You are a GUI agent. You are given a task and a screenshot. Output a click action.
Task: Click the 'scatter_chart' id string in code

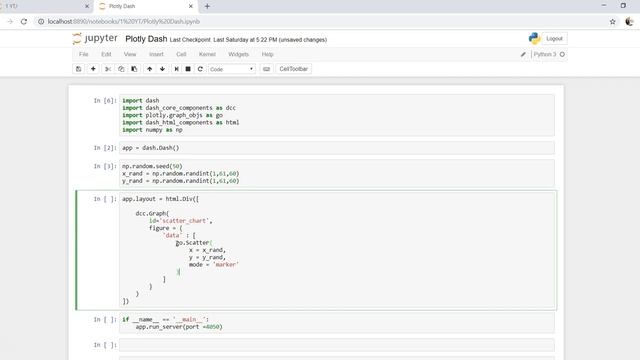click(x=184, y=221)
